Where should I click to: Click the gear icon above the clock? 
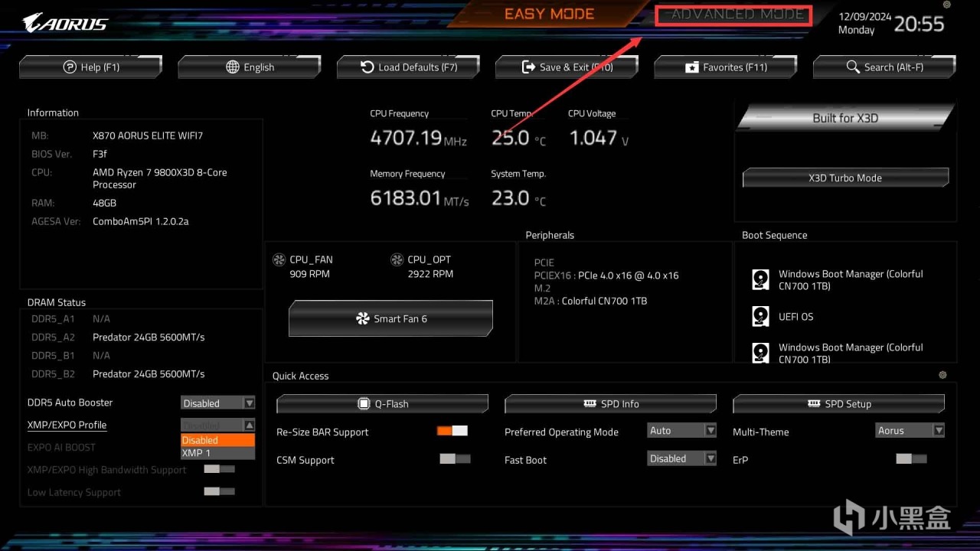946,5
